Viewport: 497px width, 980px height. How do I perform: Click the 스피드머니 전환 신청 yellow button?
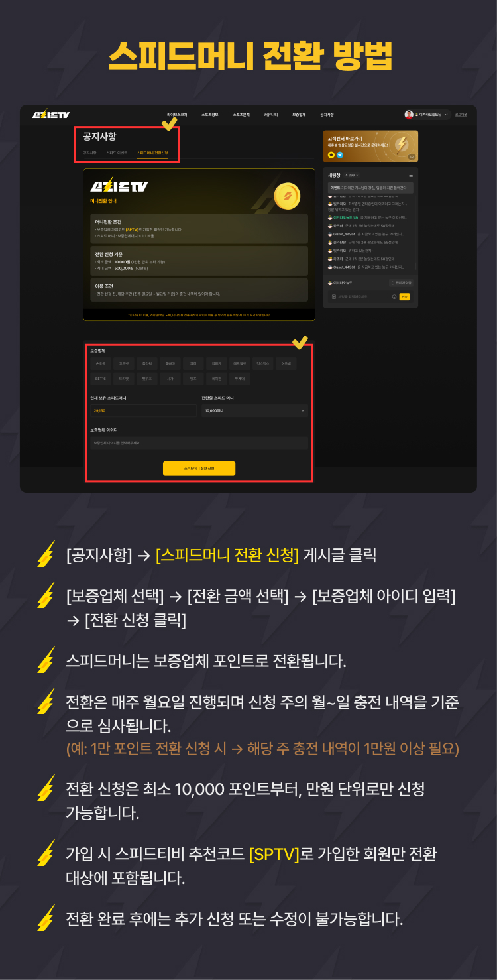[x=199, y=468]
